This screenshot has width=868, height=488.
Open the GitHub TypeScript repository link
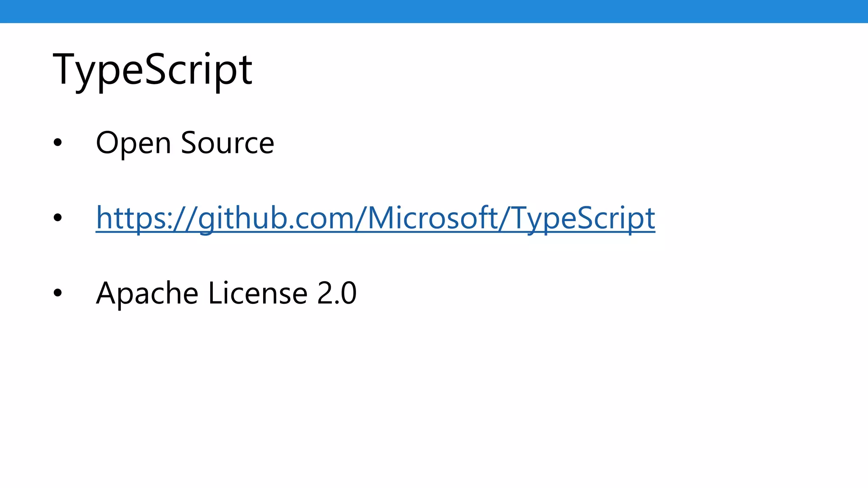(x=375, y=218)
